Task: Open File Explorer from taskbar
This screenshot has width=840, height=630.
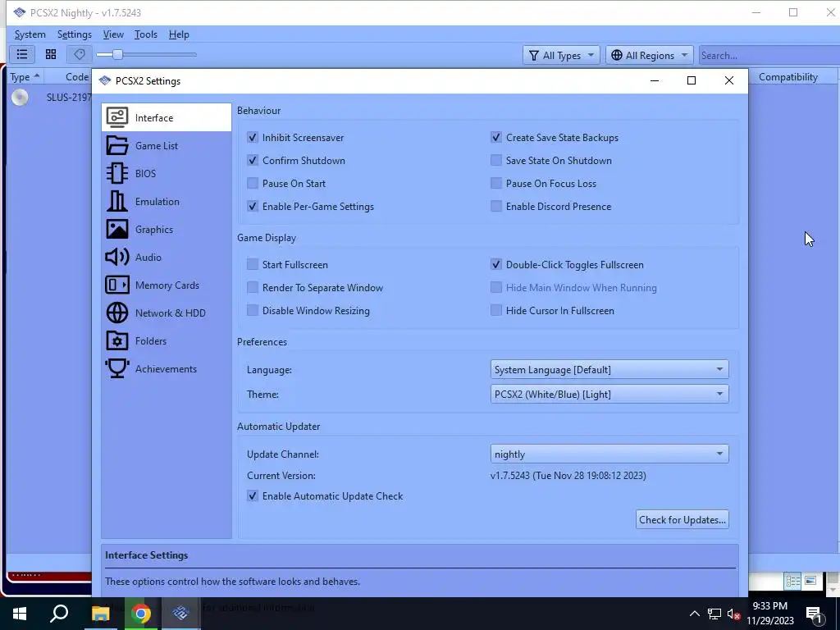Action: 100,614
